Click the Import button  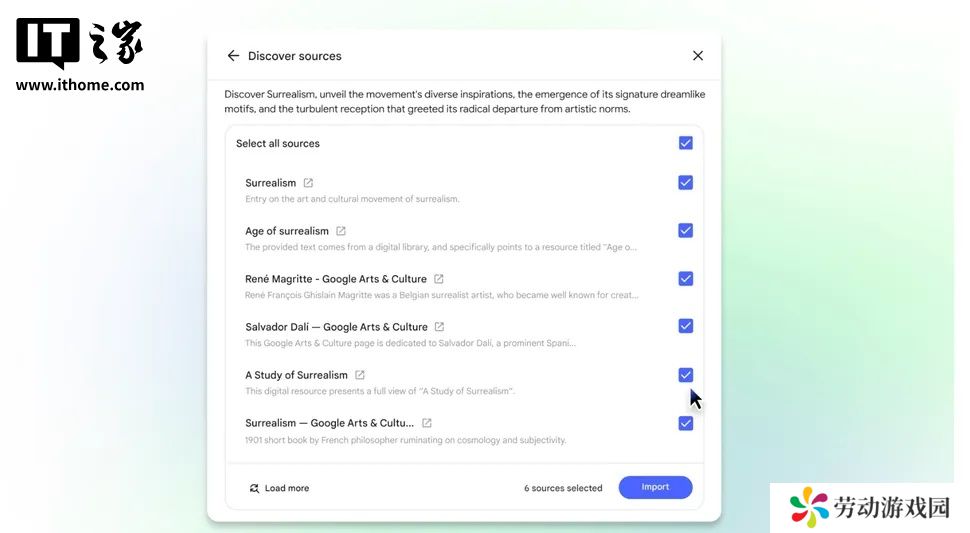(655, 487)
